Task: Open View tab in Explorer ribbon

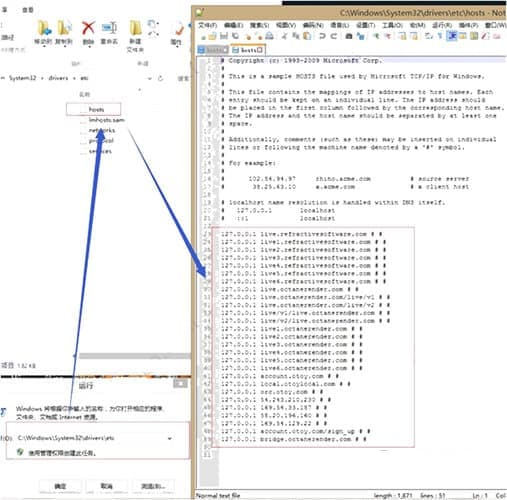Action: coord(27,10)
